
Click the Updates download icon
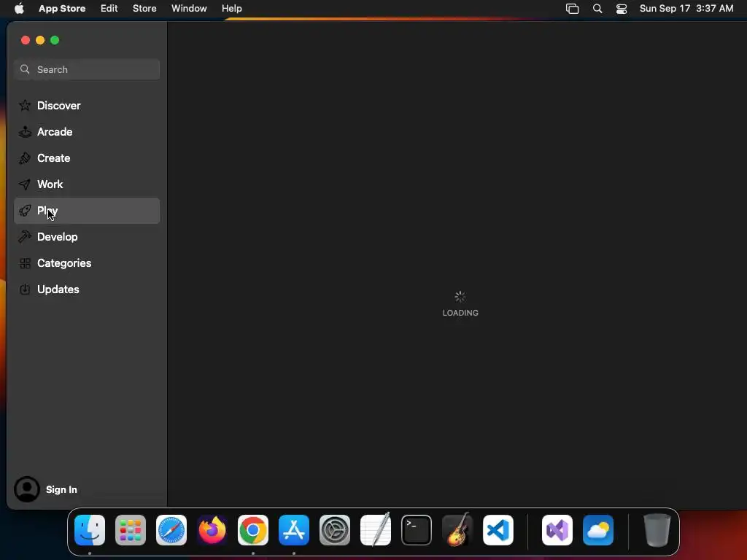(x=25, y=289)
